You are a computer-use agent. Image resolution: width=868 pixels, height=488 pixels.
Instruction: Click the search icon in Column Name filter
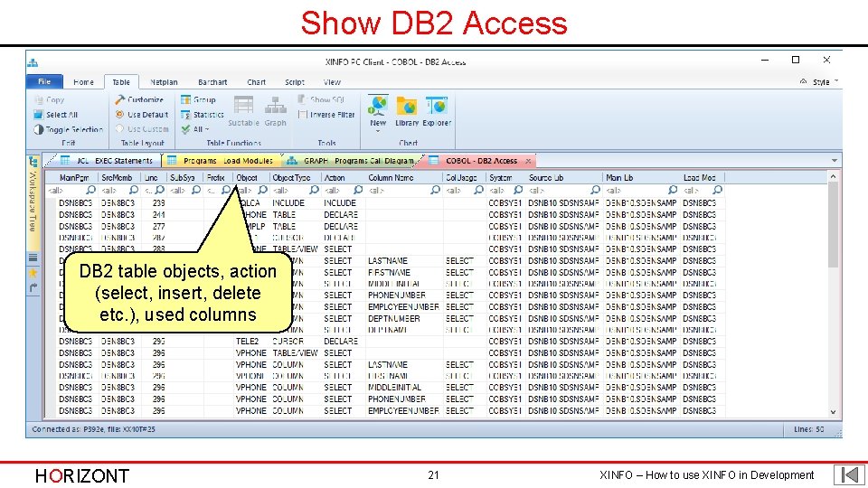436,190
